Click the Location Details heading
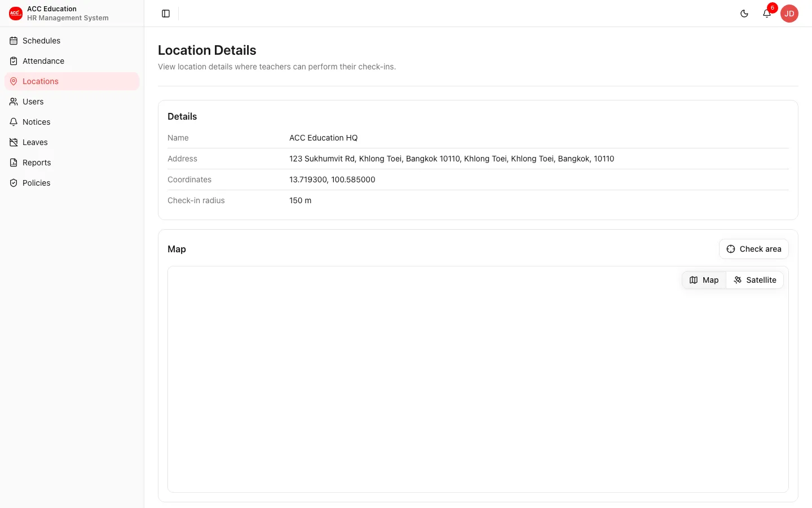This screenshot has height=508, width=812. (207, 50)
